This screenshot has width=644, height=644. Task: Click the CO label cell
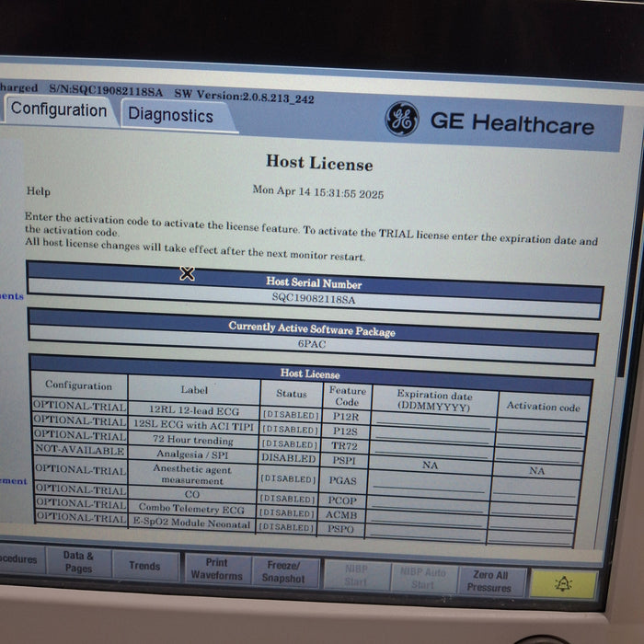191,495
